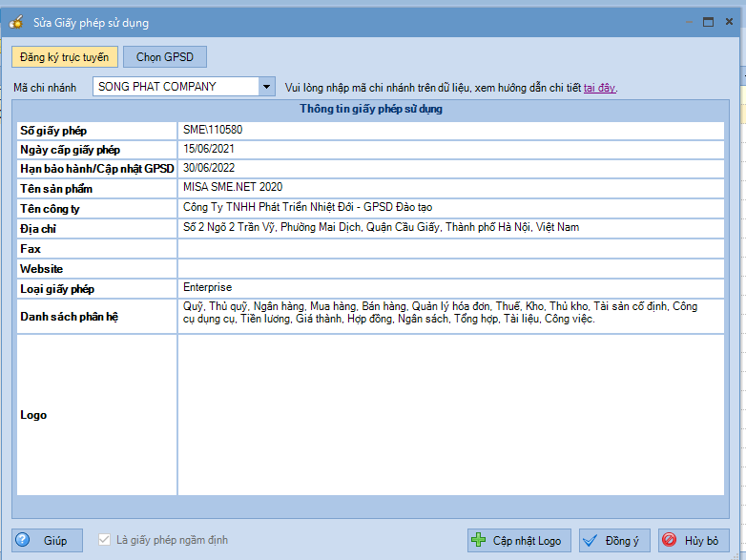Click the application icon in title bar
Image resolution: width=746 pixels, height=560 pixels.
click(16, 22)
